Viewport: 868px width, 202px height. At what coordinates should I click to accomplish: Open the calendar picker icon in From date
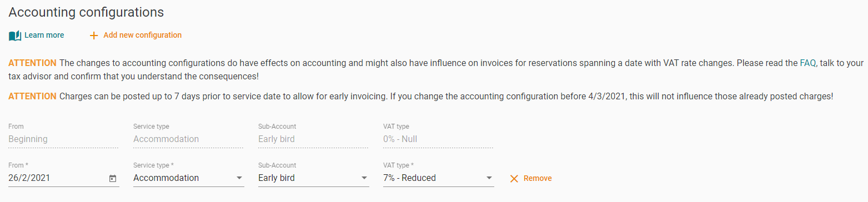113,179
